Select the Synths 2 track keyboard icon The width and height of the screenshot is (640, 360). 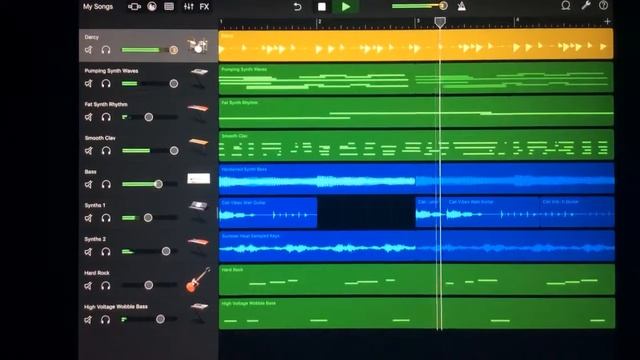click(x=198, y=246)
